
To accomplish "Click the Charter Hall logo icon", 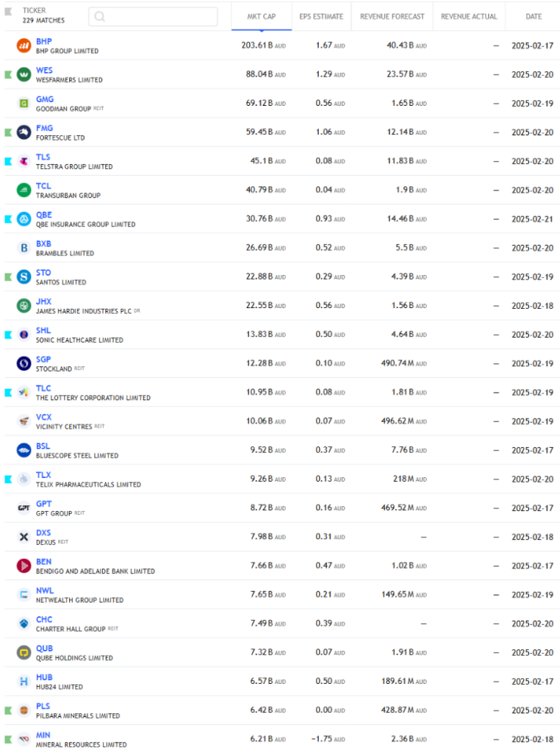I will [24, 624].
